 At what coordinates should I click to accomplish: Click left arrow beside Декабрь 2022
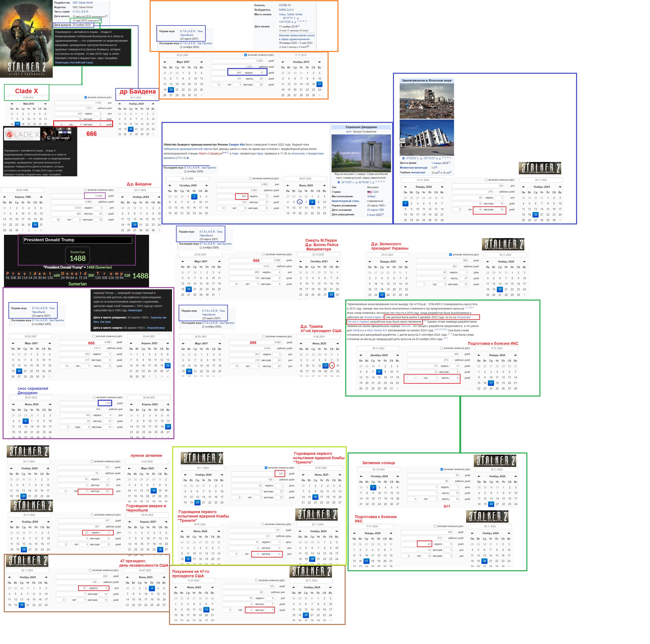(361, 355)
